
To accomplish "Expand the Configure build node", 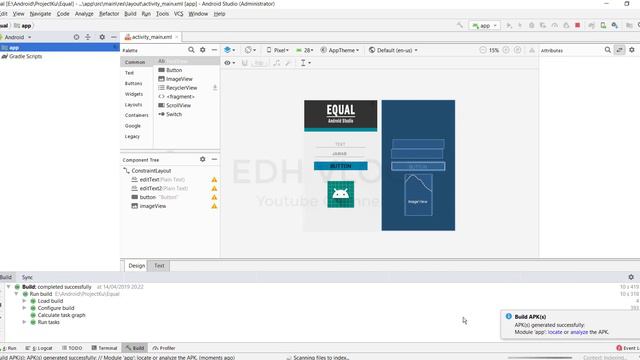I will [24, 308].
